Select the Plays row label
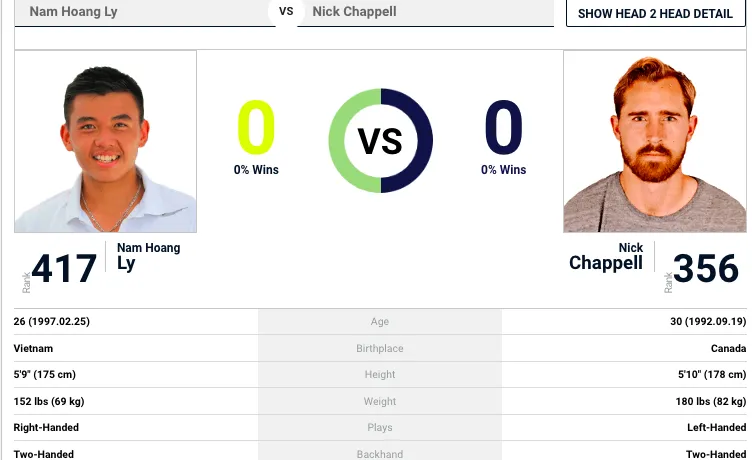 point(380,428)
